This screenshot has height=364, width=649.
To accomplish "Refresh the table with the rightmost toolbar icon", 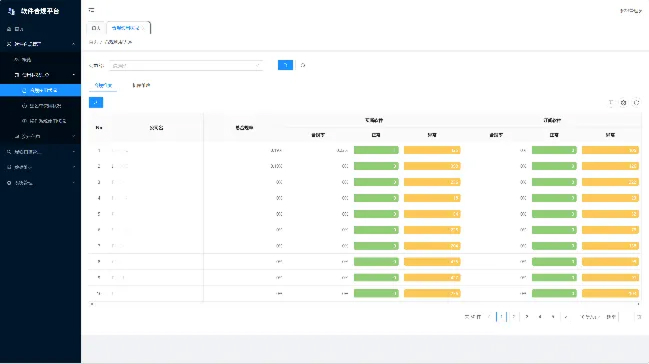I will pos(637,102).
